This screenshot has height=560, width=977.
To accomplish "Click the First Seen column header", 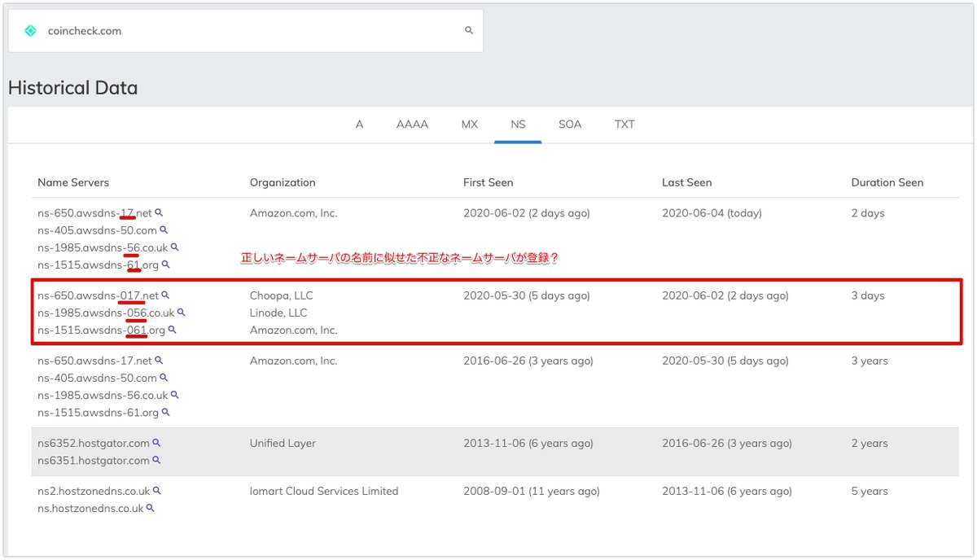I will pos(488,182).
